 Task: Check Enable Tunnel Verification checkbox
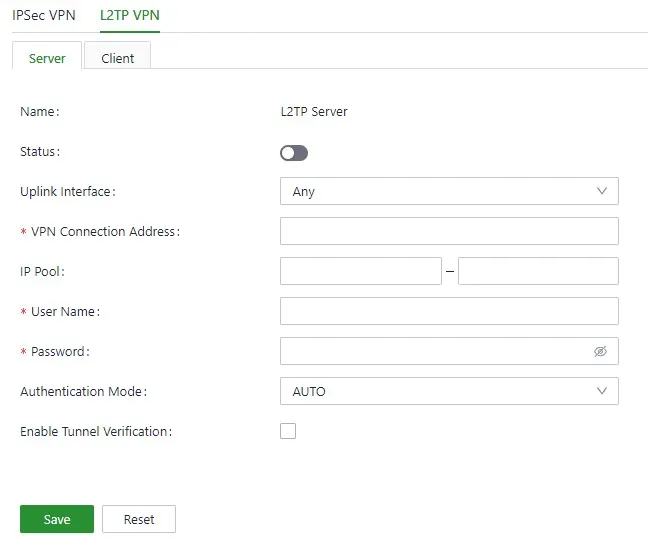coord(288,431)
